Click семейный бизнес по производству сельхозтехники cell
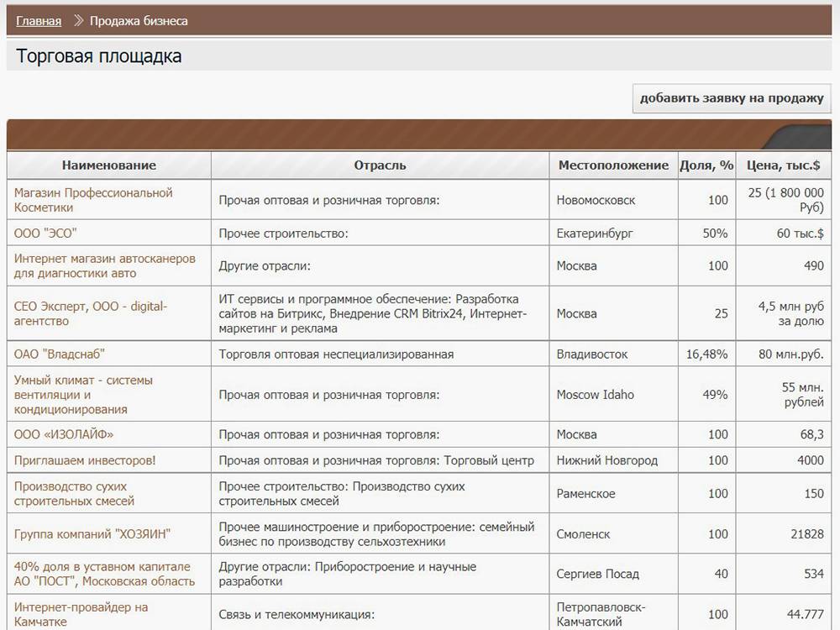Image resolution: width=840 pixels, height=630 pixels. coord(380,534)
